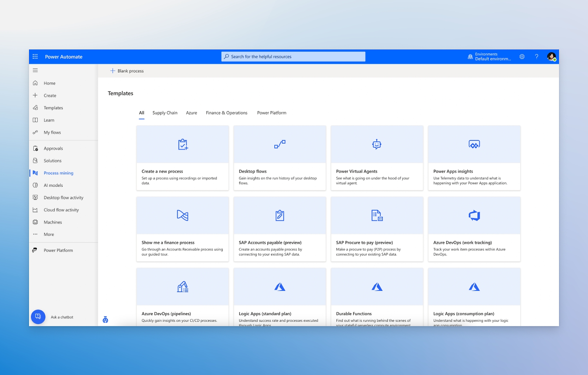This screenshot has height=375, width=588.
Task: Select the AI models sidebar icon
Action: point(35,185)
